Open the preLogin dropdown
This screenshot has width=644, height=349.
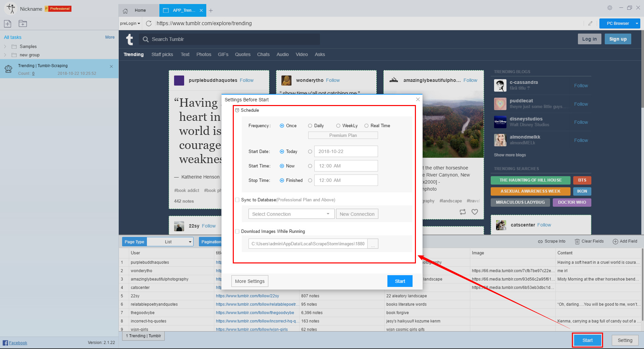click(x=130, y=23)
